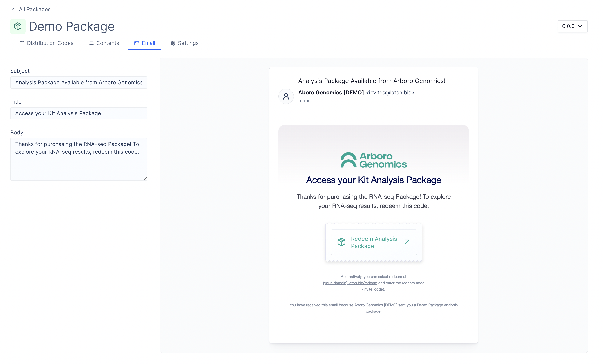Click the 'You have received this email' footer text
603x364 pixels.
[373, 308]
